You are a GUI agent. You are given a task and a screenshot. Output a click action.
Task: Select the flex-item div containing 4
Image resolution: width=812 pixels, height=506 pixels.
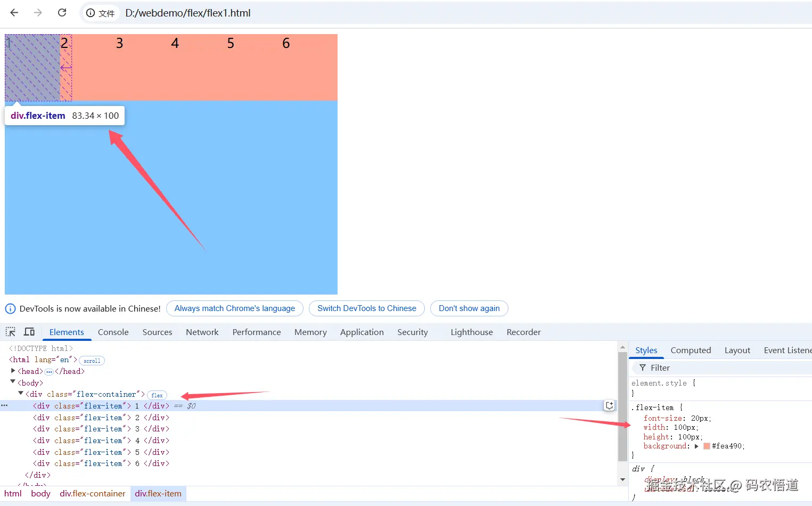(x=101, y=440)
